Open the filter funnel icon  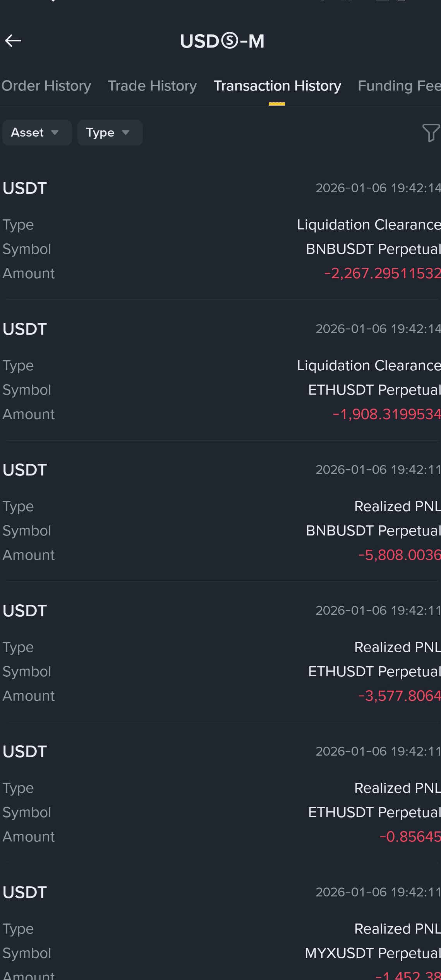(431, 133)
